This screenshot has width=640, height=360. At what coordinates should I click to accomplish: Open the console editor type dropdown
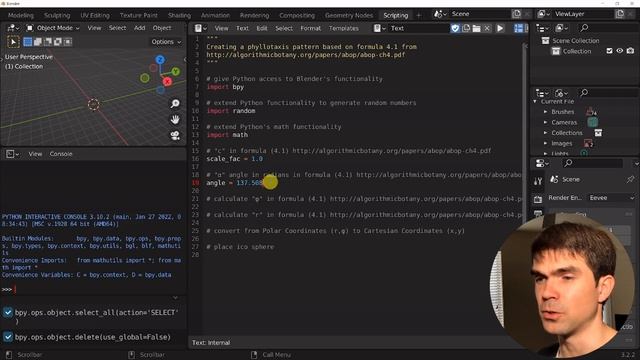click(12, 154)
